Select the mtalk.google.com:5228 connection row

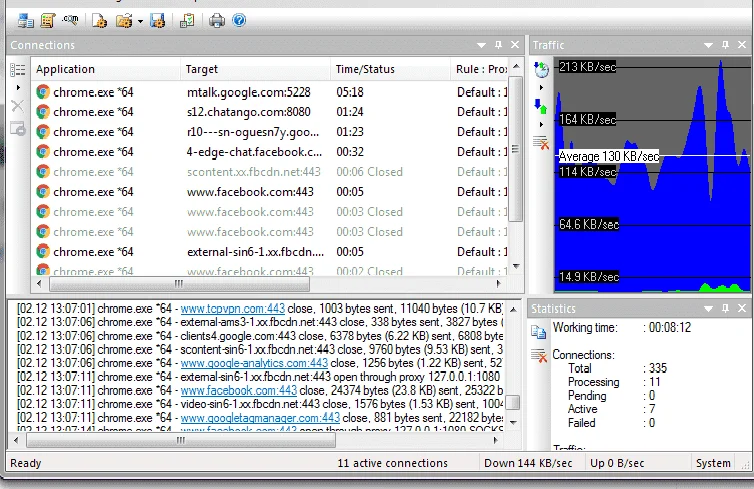(x=270, y=92)
